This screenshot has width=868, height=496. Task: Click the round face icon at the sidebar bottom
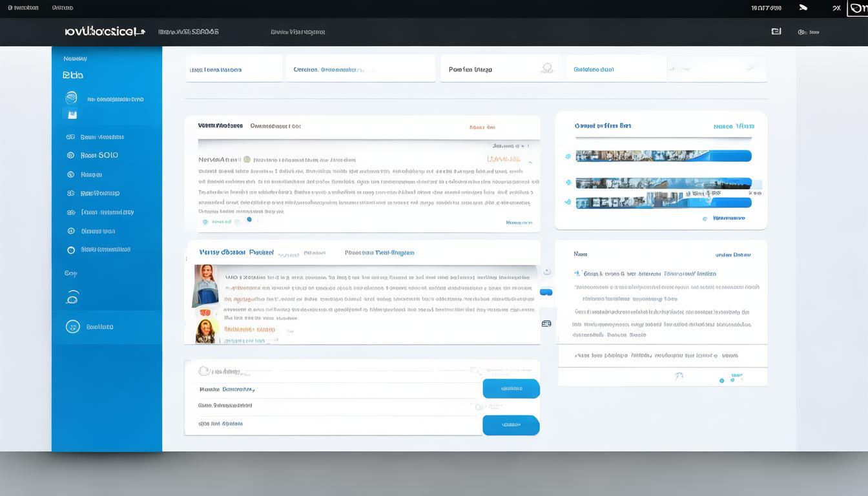72,327
